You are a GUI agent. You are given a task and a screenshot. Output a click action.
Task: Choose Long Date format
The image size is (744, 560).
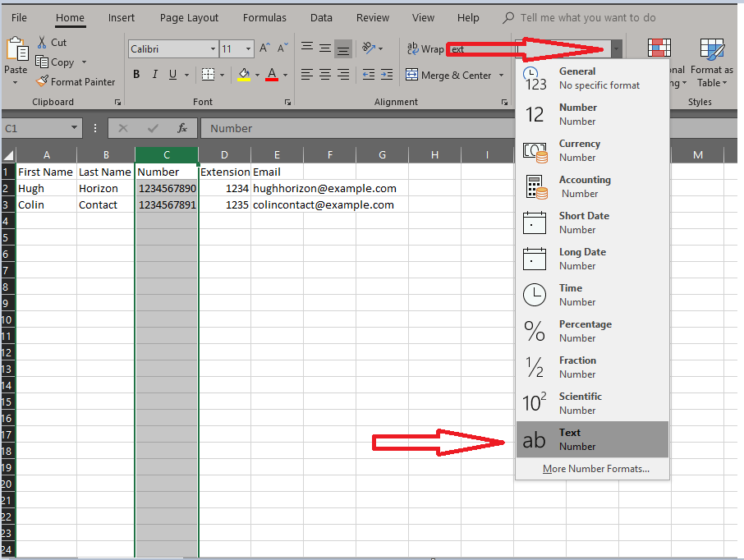pyautogui.click(x=592, y=259)
